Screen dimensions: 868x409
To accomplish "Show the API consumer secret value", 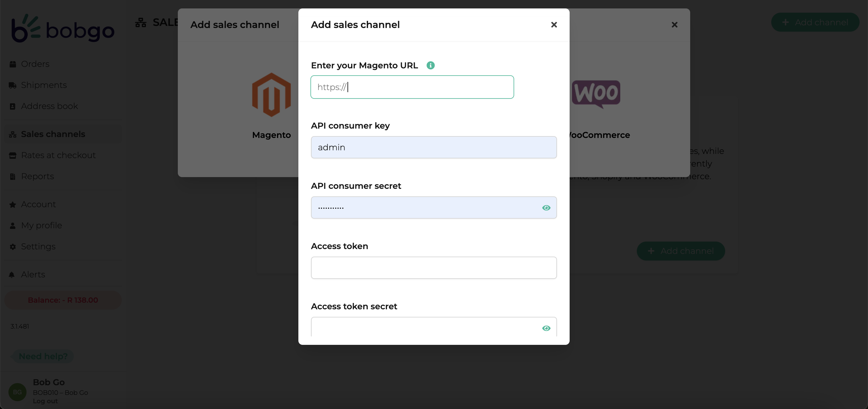I will point(546,208).
